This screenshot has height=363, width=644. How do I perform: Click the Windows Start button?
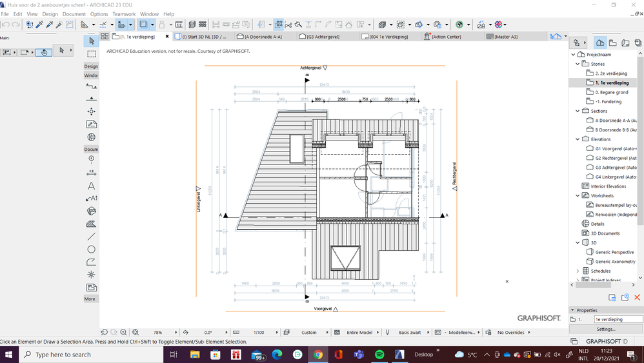point(9,355)
